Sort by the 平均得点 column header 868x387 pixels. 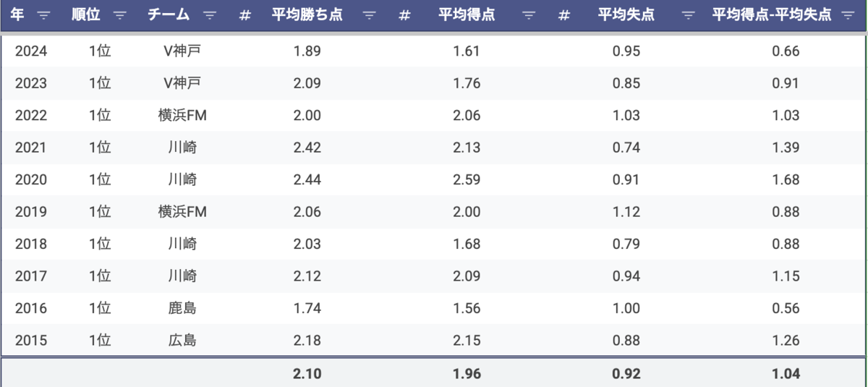(467, 14)
